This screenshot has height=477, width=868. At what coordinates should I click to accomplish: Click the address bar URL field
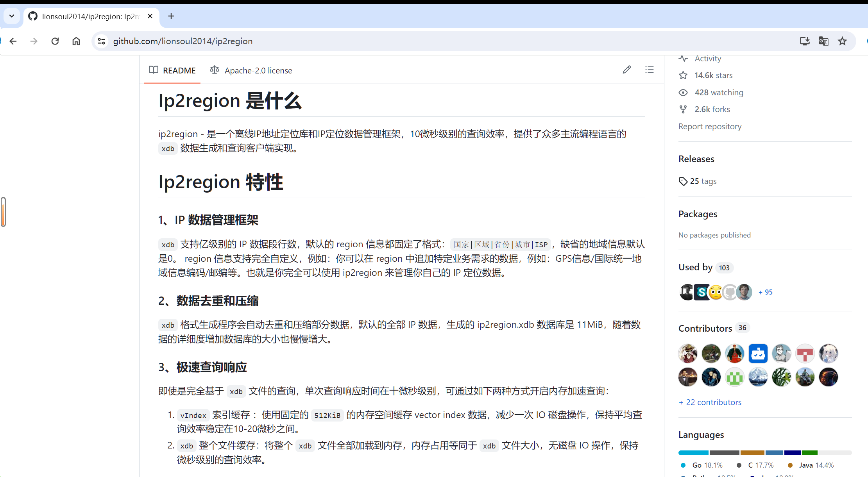(x=430, y=41)
